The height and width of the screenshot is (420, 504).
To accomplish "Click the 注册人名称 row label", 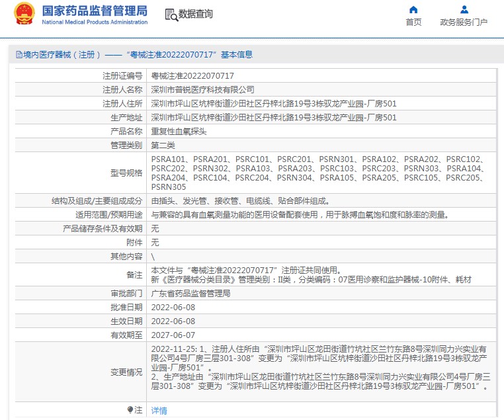I will pyautogui.click(x=122, y=90).
